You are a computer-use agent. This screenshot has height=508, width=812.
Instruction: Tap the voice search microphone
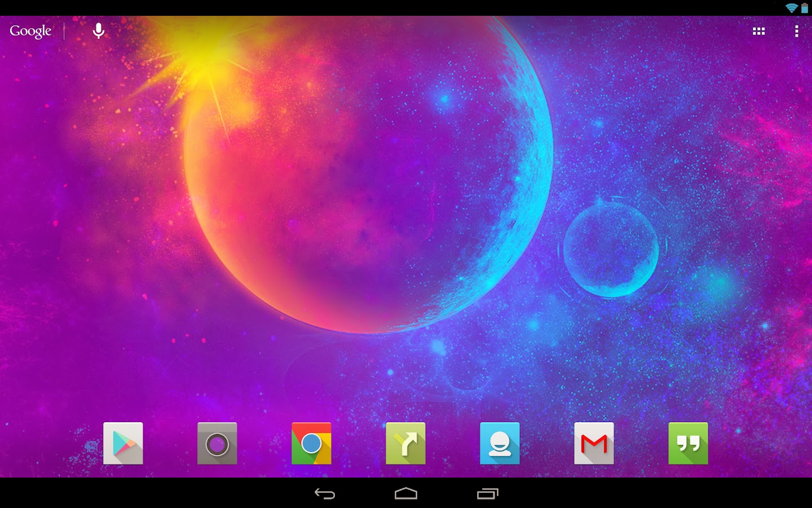99,31
